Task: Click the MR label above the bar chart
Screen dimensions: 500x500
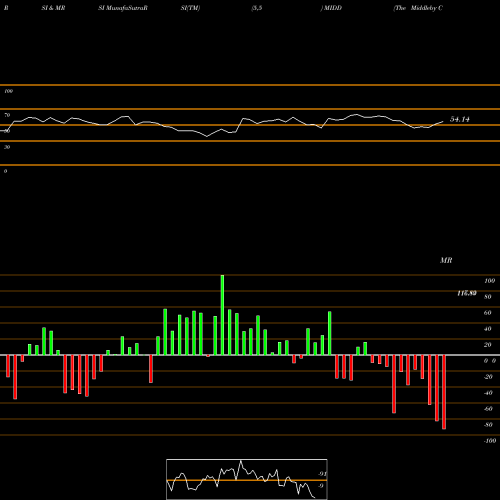Action: click(x=446, y=260)
